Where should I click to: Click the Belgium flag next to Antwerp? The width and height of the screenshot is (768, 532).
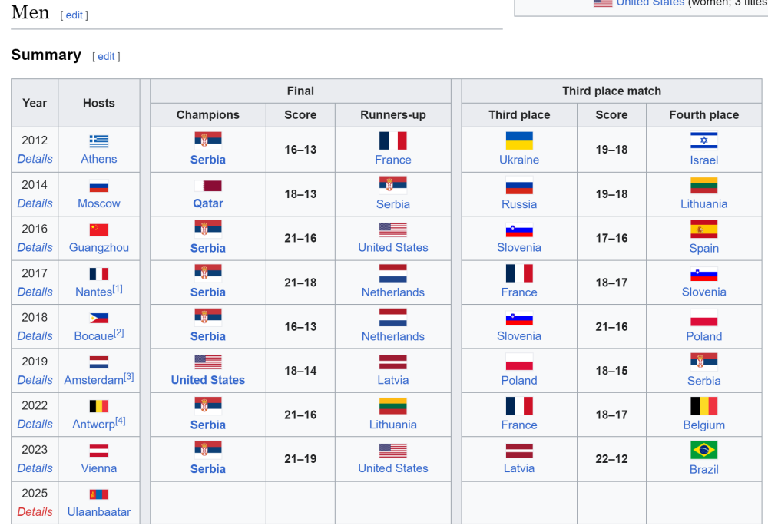(x=99, y=406)
